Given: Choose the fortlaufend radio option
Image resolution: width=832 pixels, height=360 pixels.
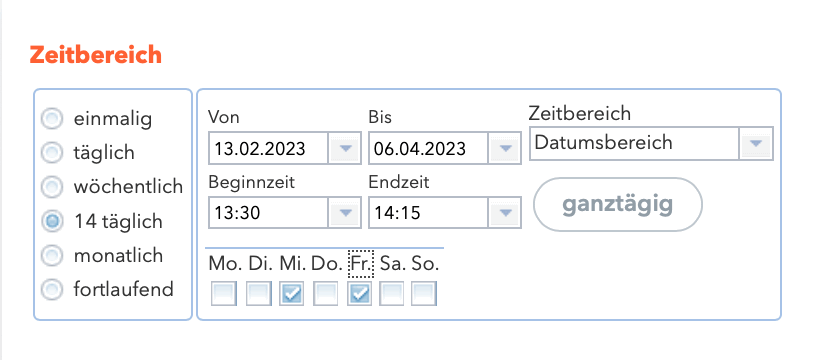Looking at the screenshot, I should pyautogui.click(x=52, y=289).
